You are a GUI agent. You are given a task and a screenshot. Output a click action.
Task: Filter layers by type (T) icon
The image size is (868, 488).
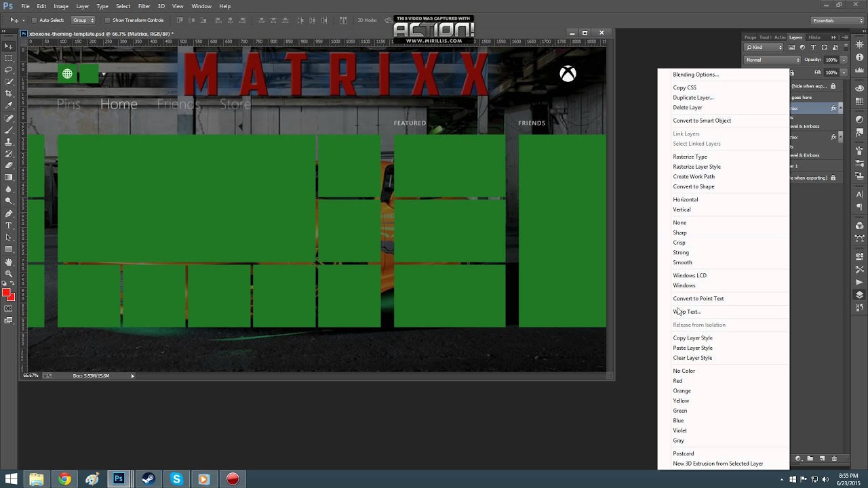click(813, 47)
